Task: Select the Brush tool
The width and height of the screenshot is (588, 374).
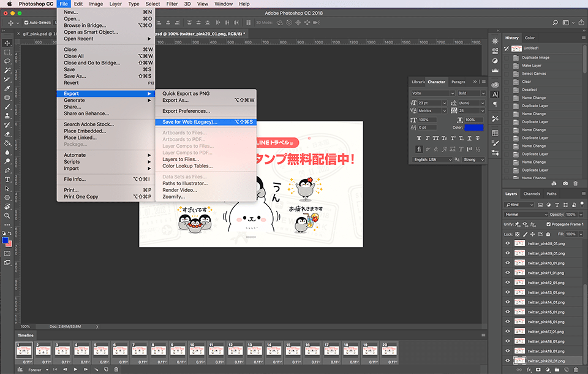Action: 7,107
